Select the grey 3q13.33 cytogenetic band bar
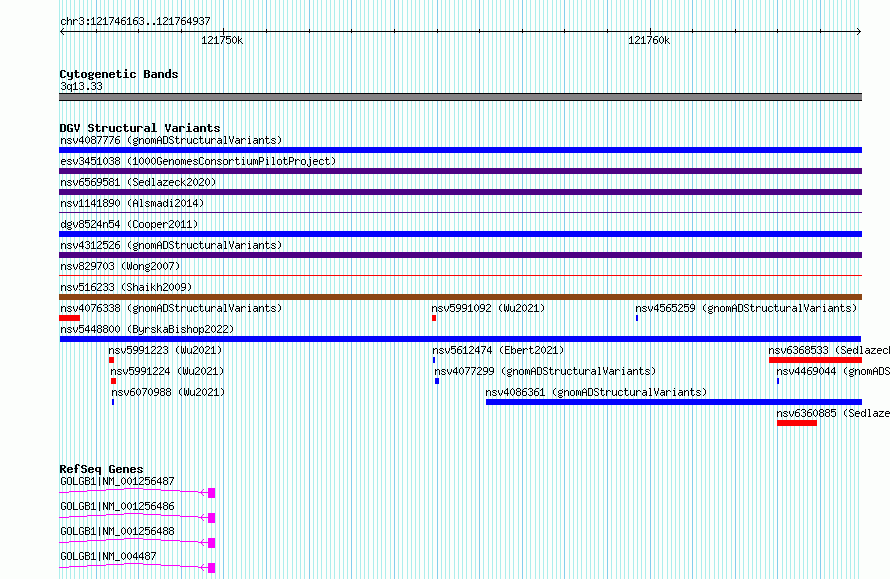Screen dimensions: 890x579 click(460, 97)
